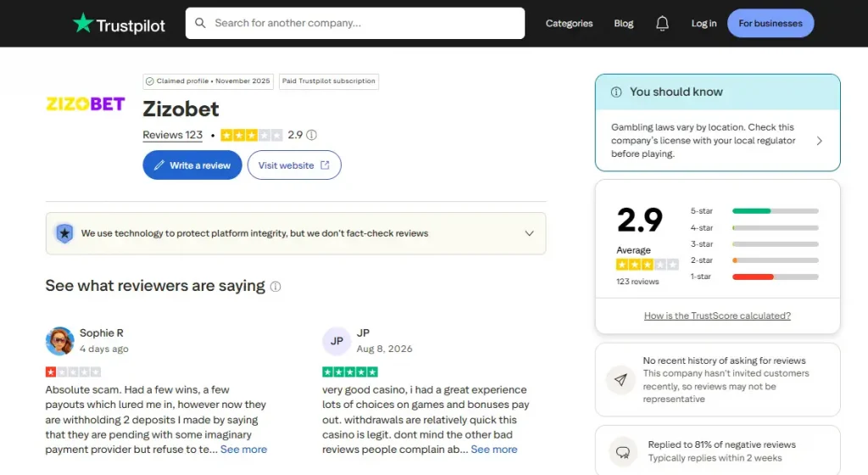The width and height of the screenshot is (868, 475).
Task: Click the Claimed profile badge
Action: pos(209,81)
